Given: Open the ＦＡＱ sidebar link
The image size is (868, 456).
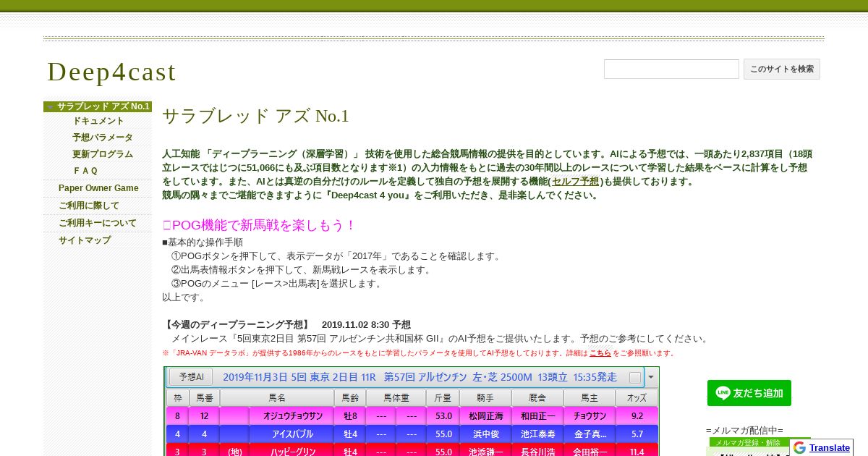Looking at the screenshot, I should [x=85, y=171].
